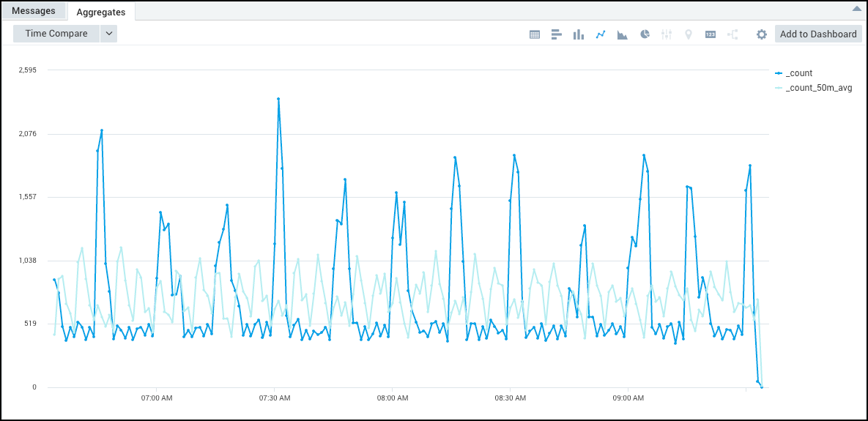This screenshot has width=868, height=421.
Task: Collapse the results panel with top-right arrow
Action: point(856,9)
